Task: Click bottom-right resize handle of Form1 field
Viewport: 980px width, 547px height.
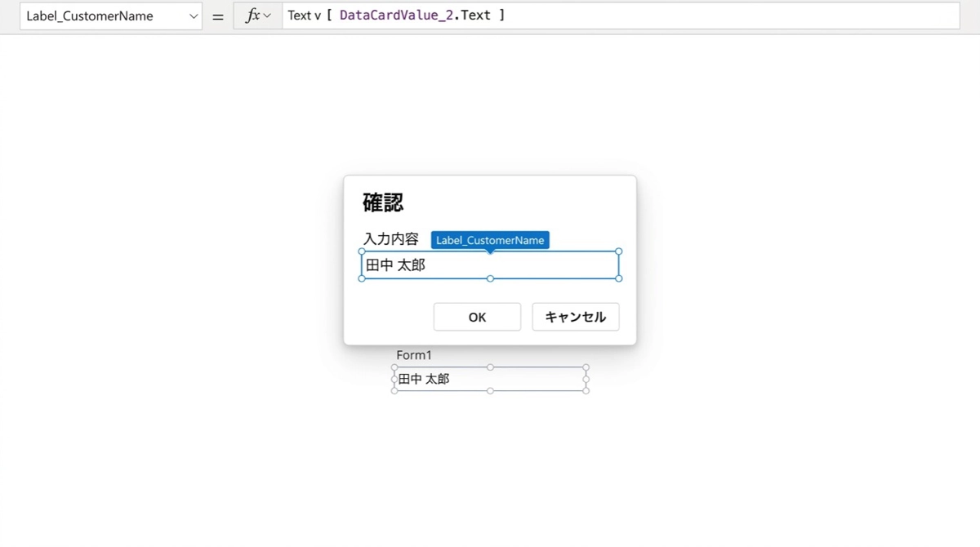Action: 586,391
